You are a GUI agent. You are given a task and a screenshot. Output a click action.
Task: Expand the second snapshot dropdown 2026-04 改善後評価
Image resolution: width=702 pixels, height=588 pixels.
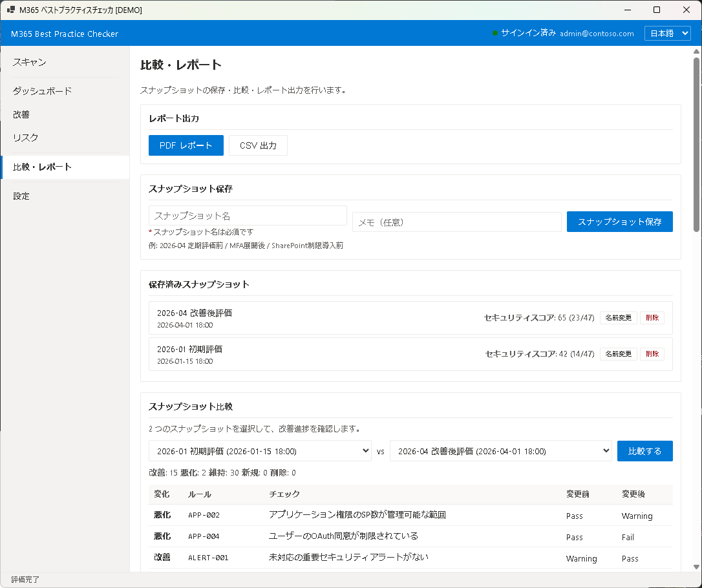tap(500, 451)
